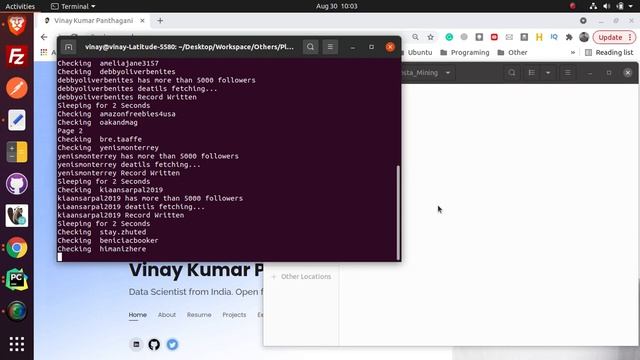Open the clock Aug 30 10:03 menu
The image size is (640, 360).
point(337,6)
